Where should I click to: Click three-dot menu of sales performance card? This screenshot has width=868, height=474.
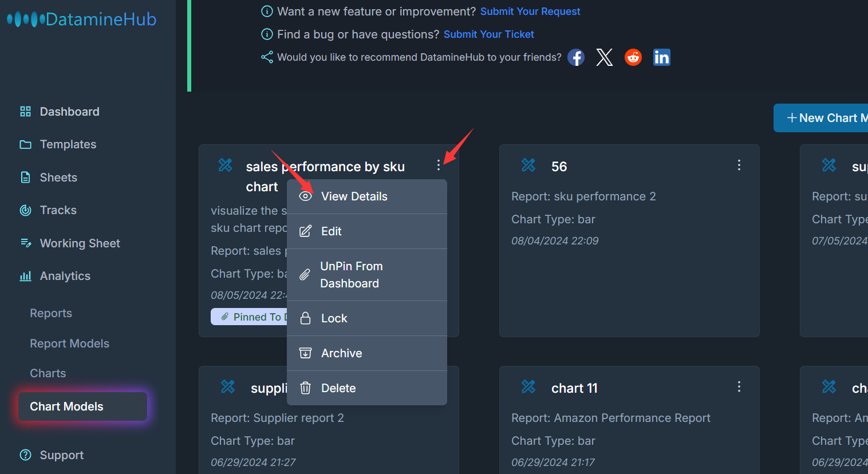pyautogui.click(x=439, y=165)
